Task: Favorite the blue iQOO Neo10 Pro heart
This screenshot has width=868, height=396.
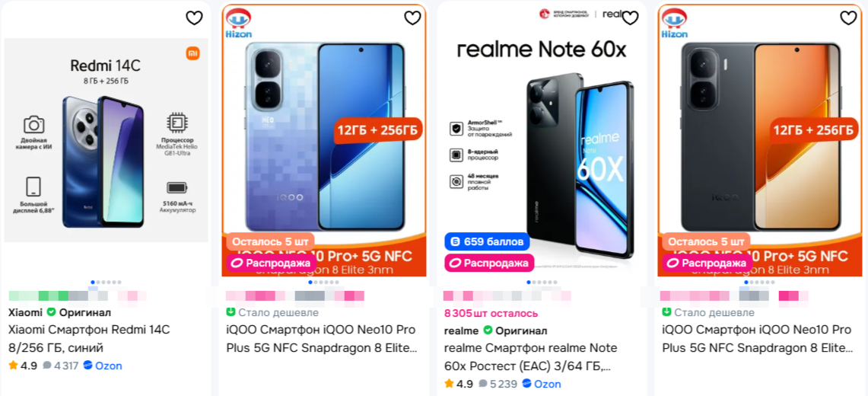Action: [412, 18]
